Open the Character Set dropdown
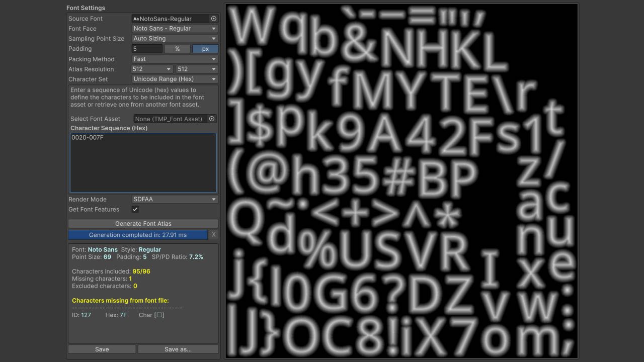This screenshot has height=362, width=644. [x=174, y=79]
